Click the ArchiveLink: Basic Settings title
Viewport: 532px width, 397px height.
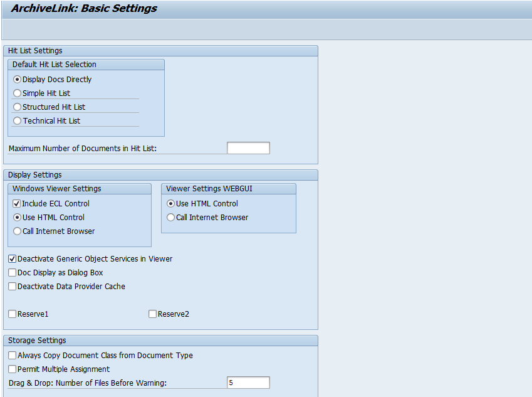(x=84, y=8)
